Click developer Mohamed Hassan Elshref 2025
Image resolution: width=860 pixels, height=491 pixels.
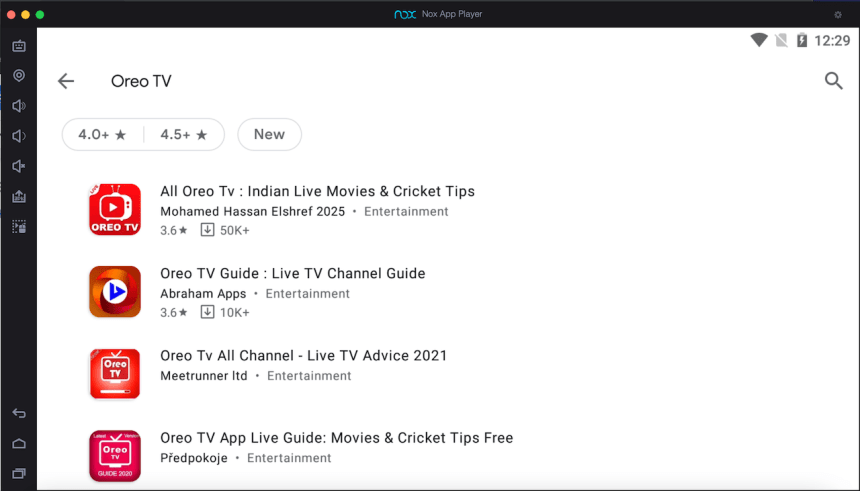(252, 212)
